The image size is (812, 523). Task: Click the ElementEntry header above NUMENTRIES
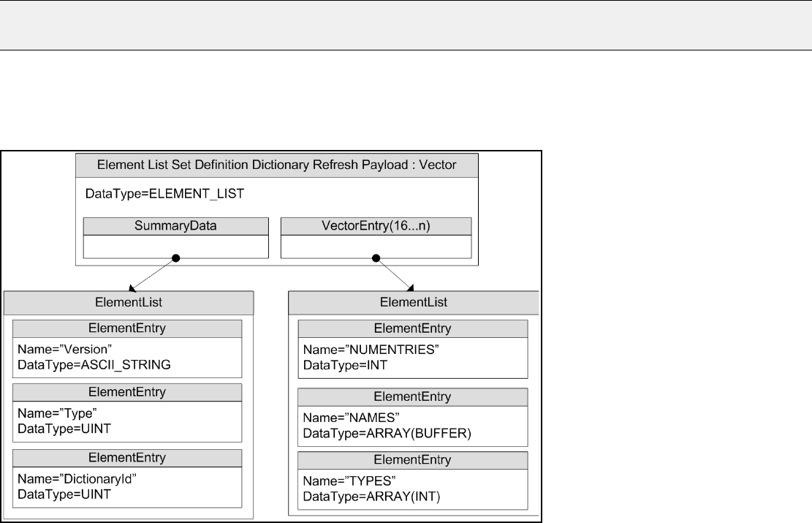pyautogui.click(x=413, y=328)
